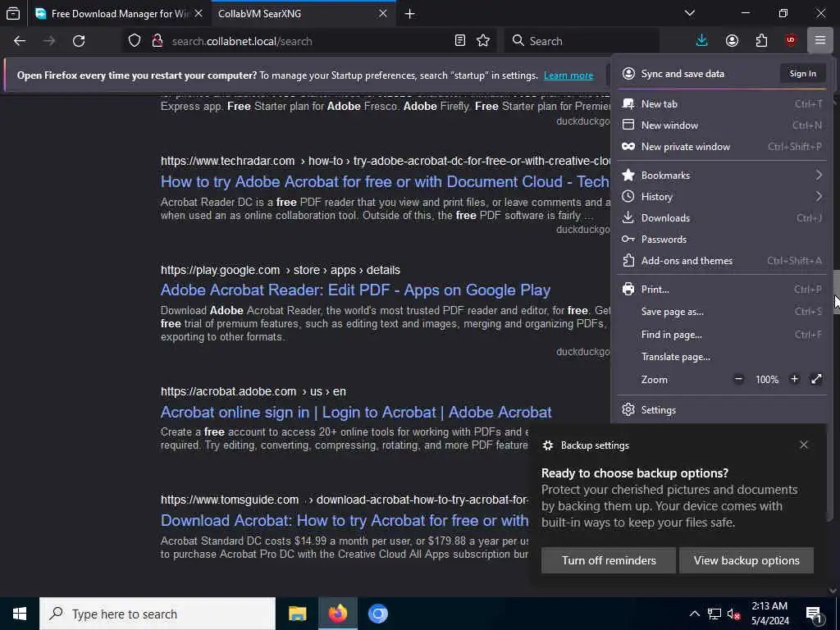The height and width of the screenshot is (630, 840).
Task: Close the CollabVM SearXNG tab
Action: (x=383, y=13)
